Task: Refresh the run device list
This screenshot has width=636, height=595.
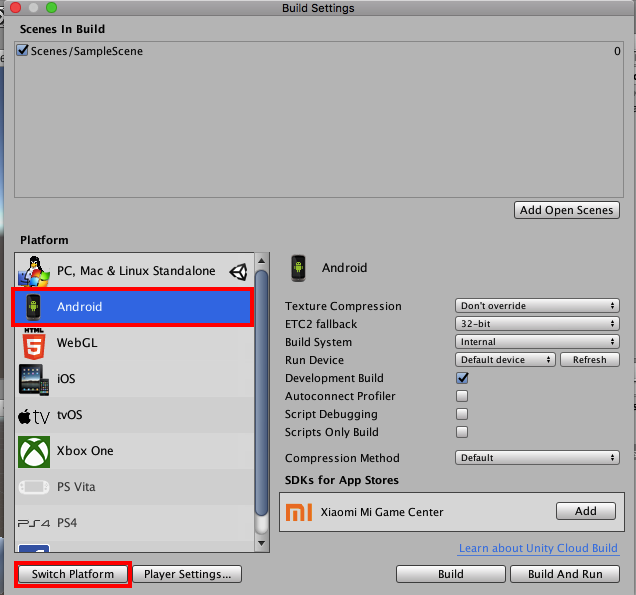Action: 590,360
